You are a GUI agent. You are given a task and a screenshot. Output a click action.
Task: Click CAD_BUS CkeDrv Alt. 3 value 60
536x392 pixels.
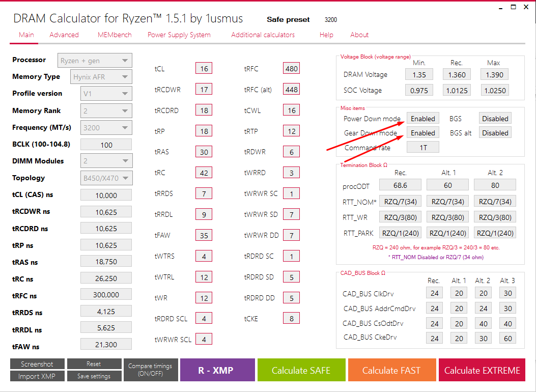pos(507,338)
